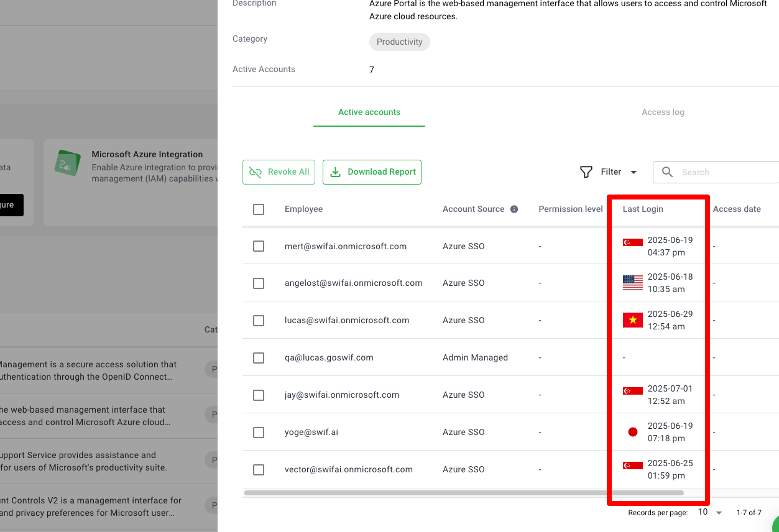
Task: Check the box for angelost@swifai.onmicrosoft.com
Action: 259,283
